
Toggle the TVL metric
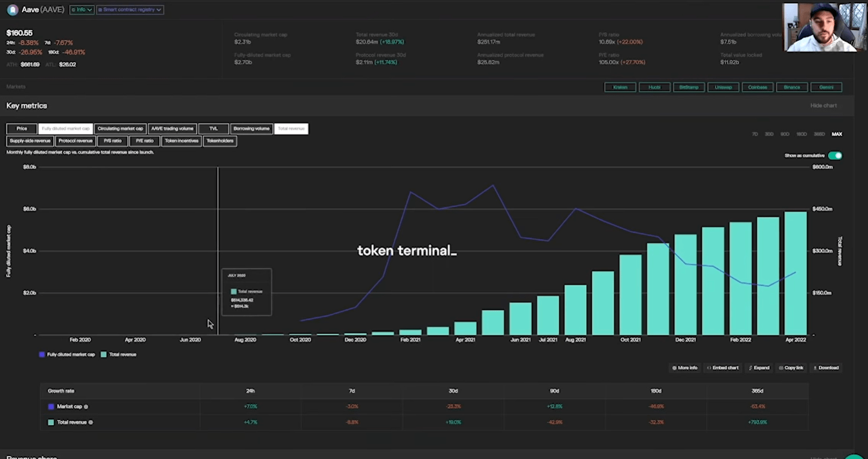click(x=214, y=129)
